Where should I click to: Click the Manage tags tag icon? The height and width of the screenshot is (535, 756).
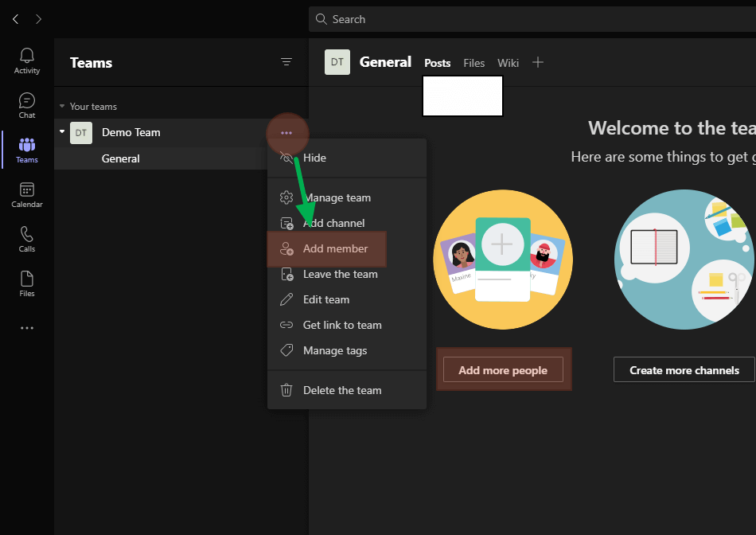(286, 350)
